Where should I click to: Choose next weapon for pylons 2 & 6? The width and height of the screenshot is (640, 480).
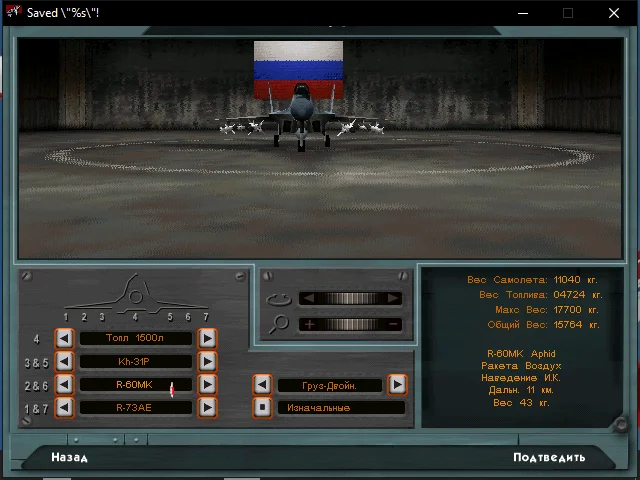click(x=207, y=384)
